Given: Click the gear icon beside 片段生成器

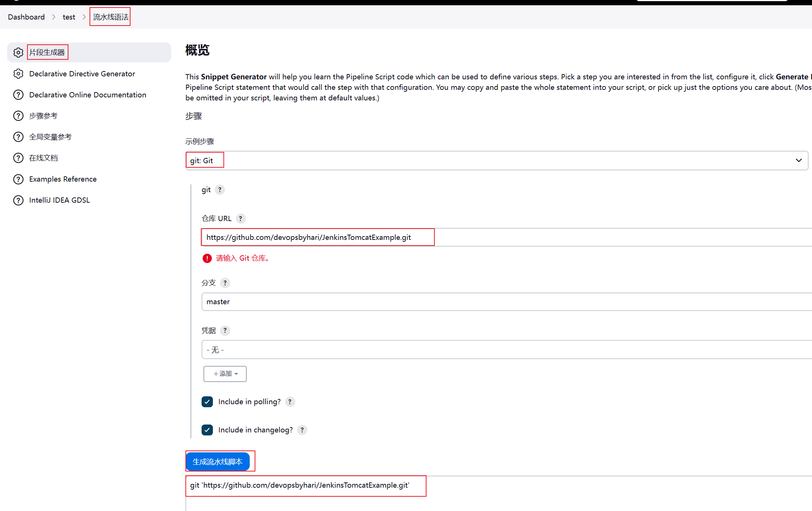Looking at the screenshot, I should click(18, 53).
